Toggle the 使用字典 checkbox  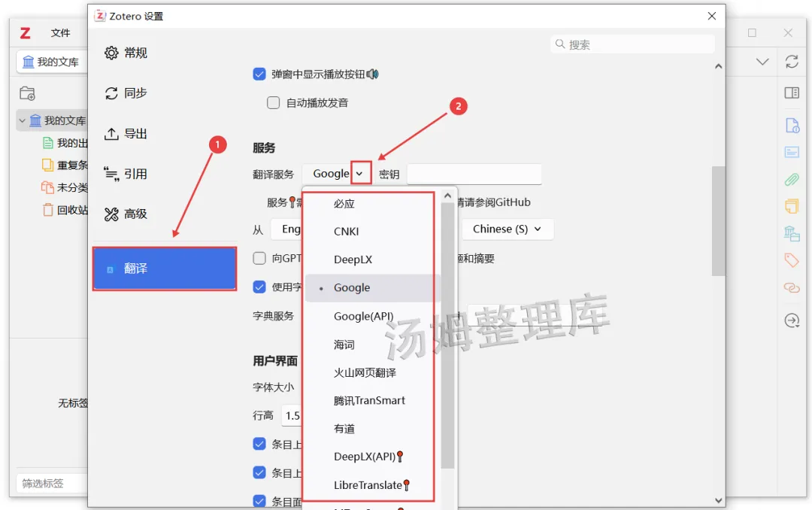(259, 287)
